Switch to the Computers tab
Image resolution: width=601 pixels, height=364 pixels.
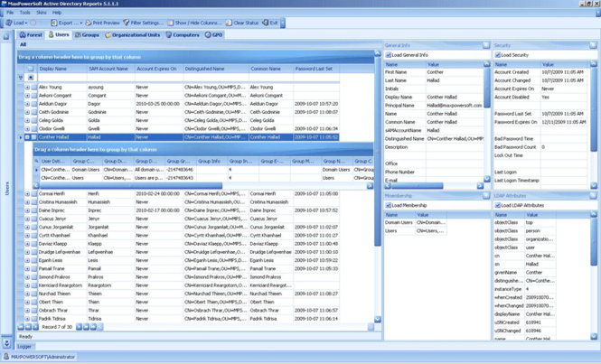[x=183, y=35]
